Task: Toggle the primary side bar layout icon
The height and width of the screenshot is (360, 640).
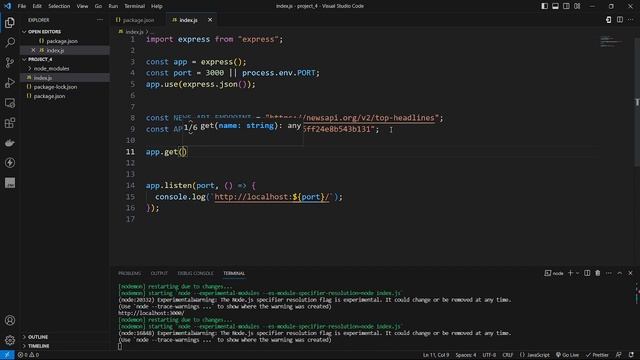Action: pyautogui.click(x=544, y=6)
